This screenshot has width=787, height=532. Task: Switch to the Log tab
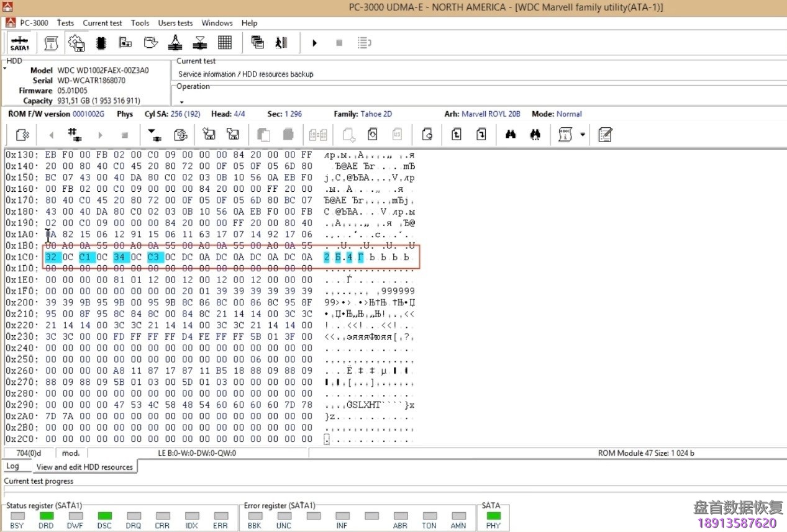(x=12, y=466)
